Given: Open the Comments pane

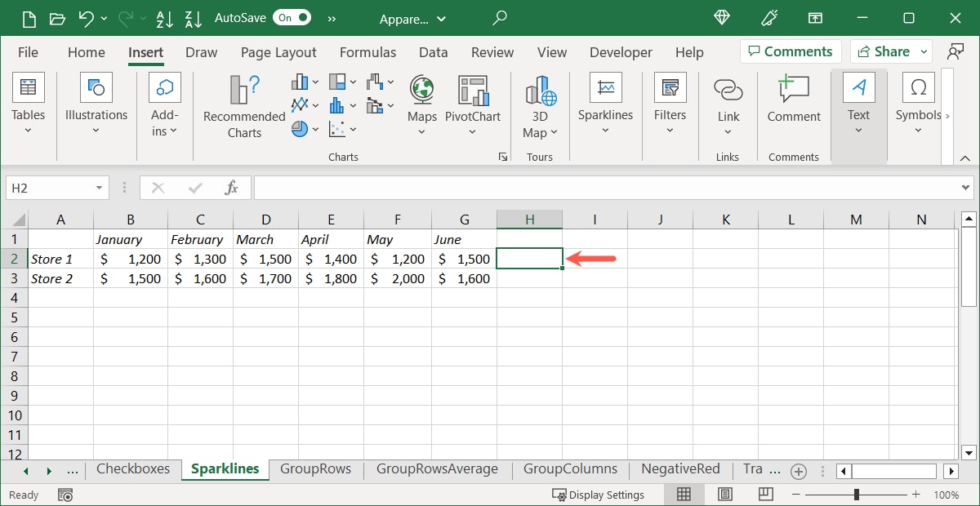Looking at the screenshot, I should pyautogui.click(x=790, y=51).
